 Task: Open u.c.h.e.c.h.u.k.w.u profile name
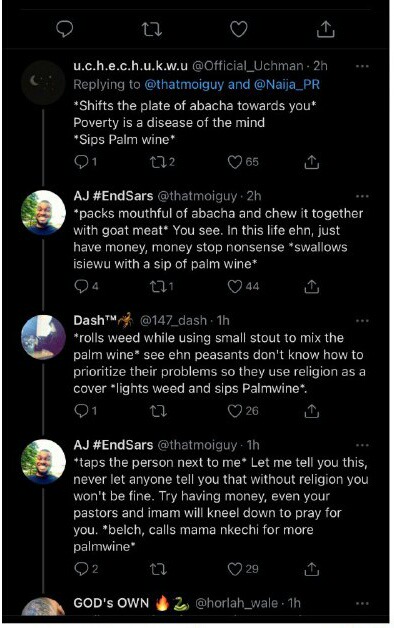click(x=131, y=66)
